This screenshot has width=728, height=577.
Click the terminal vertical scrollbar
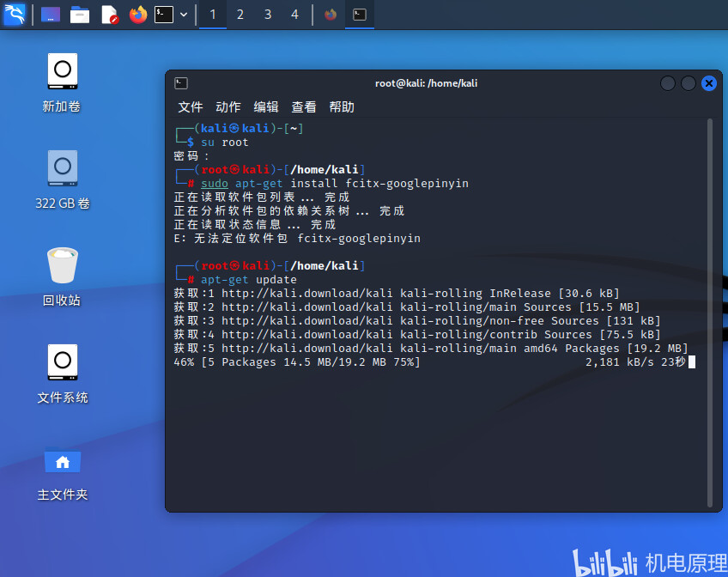click(709, 313)
